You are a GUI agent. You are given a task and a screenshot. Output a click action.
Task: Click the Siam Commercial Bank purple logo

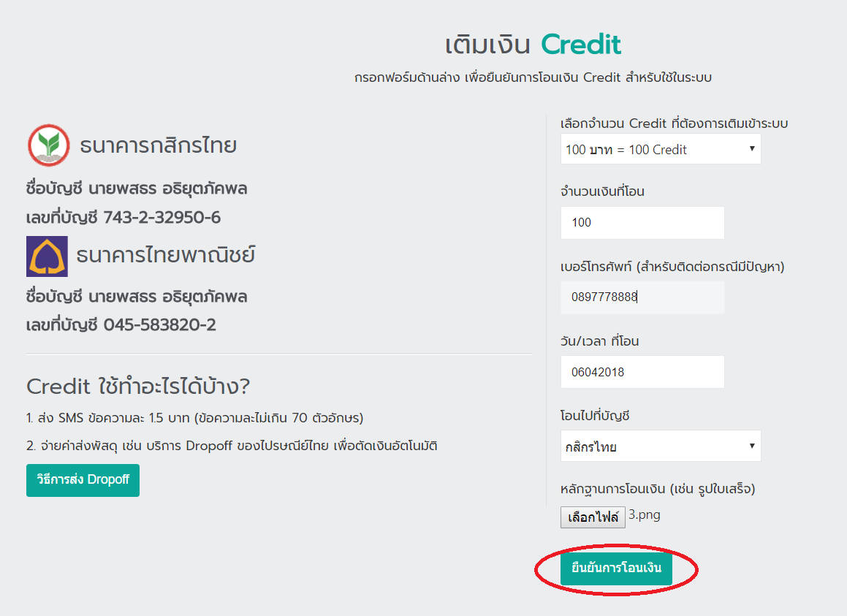47,256
